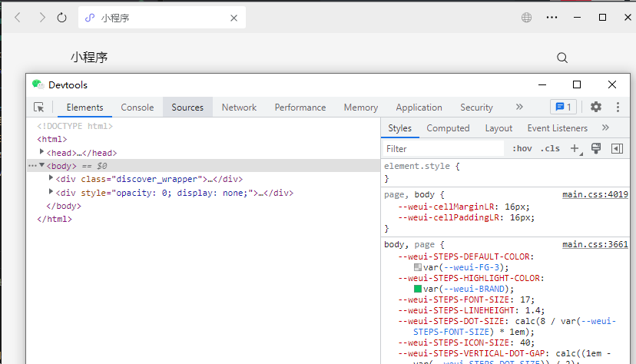The image size is (636, 364).
Task: Show more Devtools tabs chevron
Action: (519, 107)
